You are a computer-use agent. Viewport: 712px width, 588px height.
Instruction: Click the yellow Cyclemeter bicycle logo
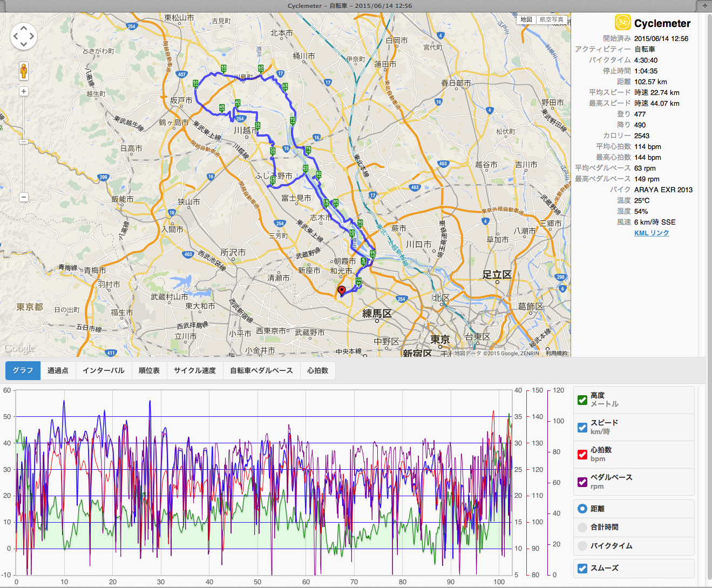point(623,23)
